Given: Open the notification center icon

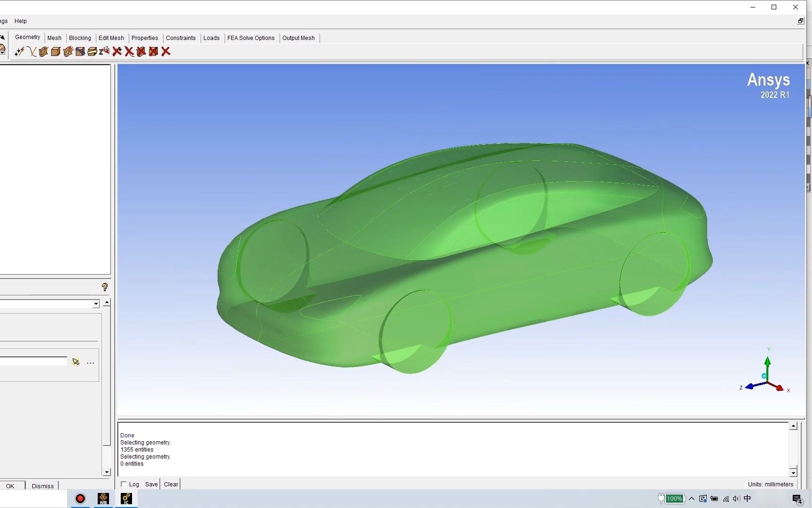Looking at the screenshot, I should tap(797, 499).
